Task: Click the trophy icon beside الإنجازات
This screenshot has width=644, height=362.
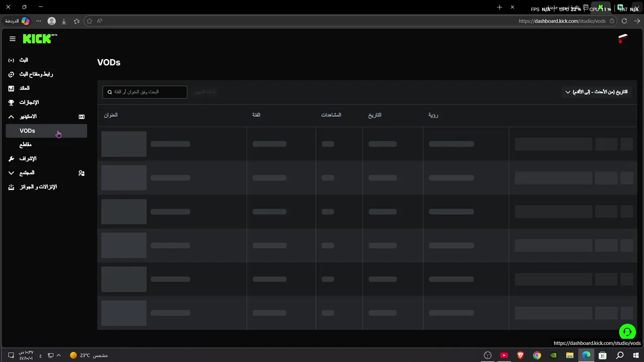Action: coord(11,103)
